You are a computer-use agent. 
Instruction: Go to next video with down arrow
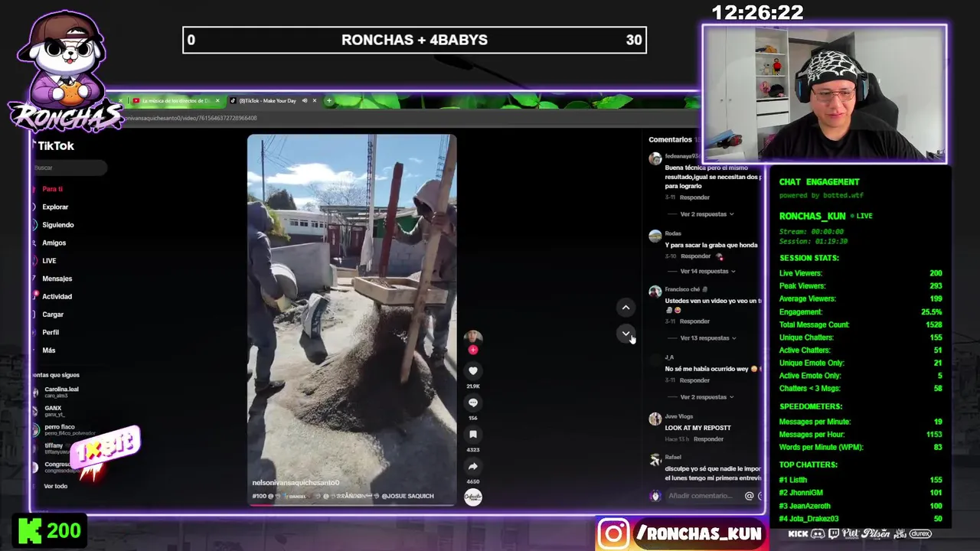[x=626, y=333]
